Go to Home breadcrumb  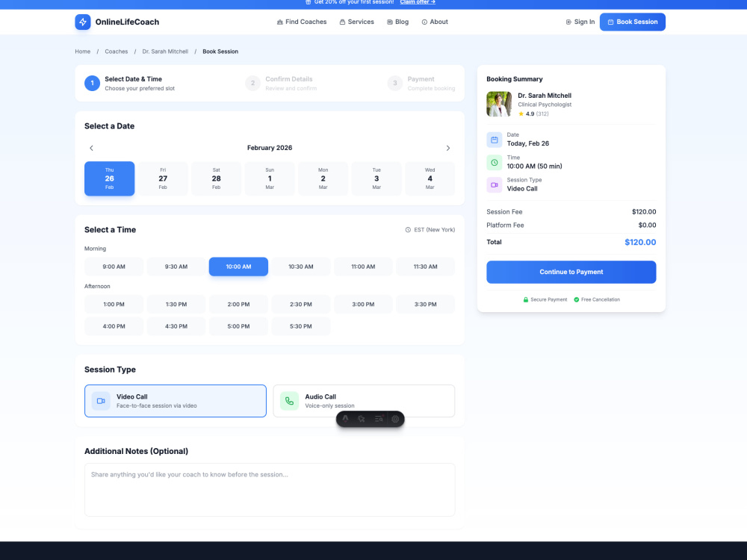point(82,52)
